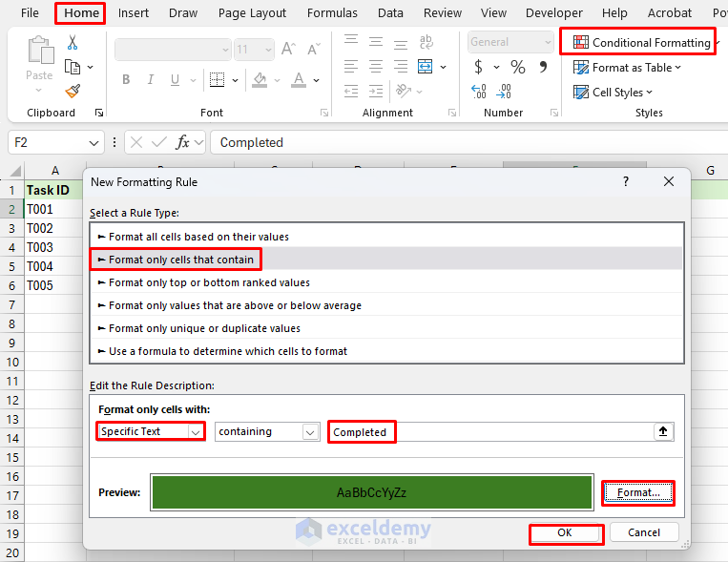Click Merge & Center icon
Viewport: 728px width, 562px height.
click(425, 67)
